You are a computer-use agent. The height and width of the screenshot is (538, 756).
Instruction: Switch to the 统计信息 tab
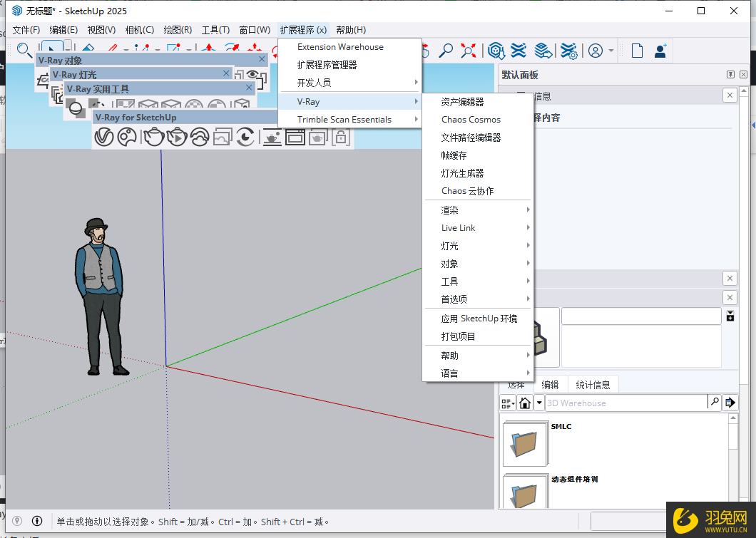point(593,384)
